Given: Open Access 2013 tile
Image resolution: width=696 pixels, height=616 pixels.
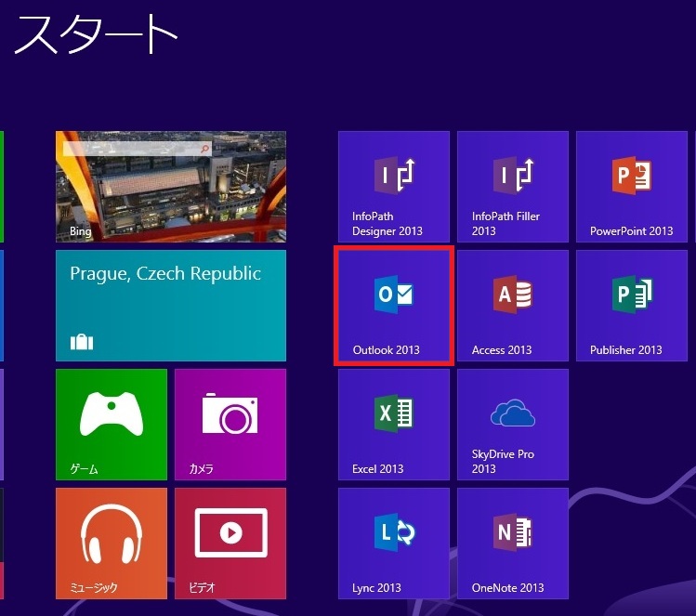Looking at the screenshot, I should pyautogui.click(x=513, y=306).
